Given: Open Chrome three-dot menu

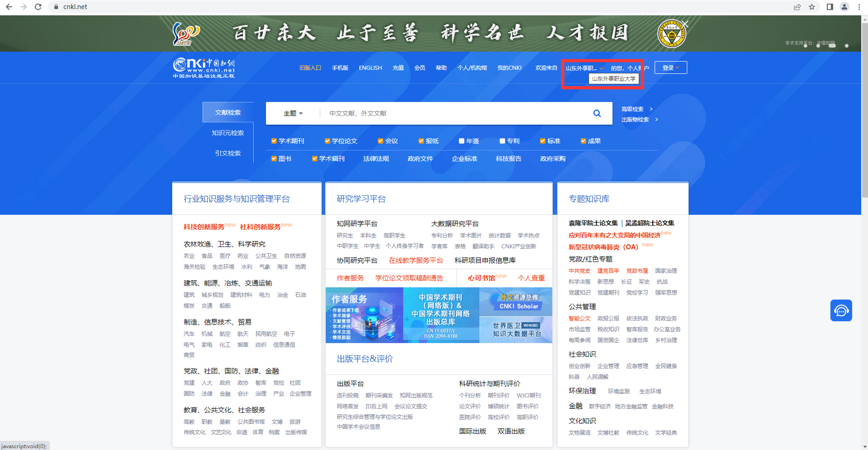Looking at the screenshot, I should coord(859,7).
